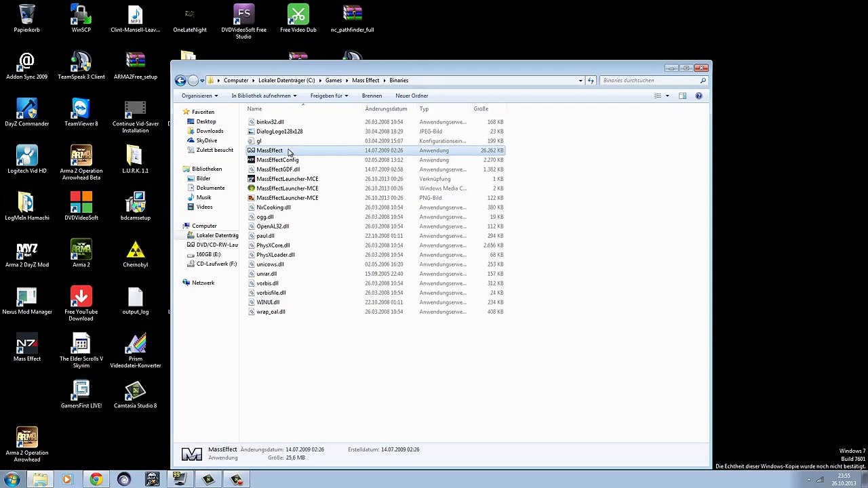This screenshot has height=488, width=868.
Task: Launch WinSCP from the desktop
Action: click(x=81, y=18)
